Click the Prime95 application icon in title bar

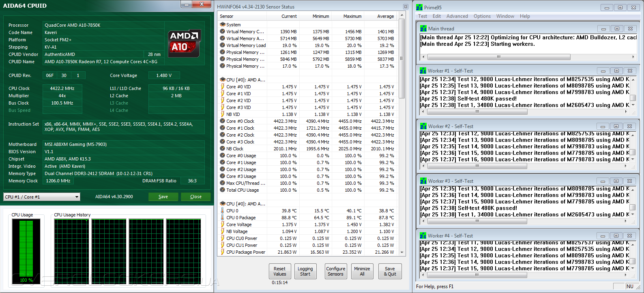419,7
